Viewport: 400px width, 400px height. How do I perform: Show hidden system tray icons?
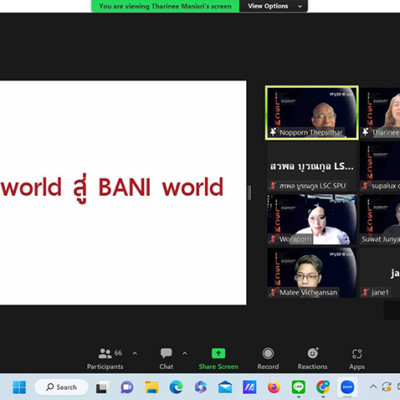tap(373, 387)
